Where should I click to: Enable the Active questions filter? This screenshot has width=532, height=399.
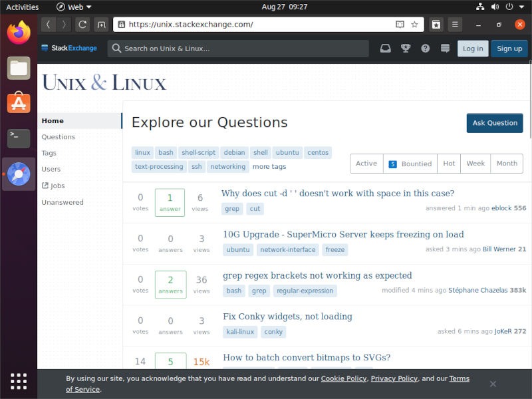click(366, 164)
